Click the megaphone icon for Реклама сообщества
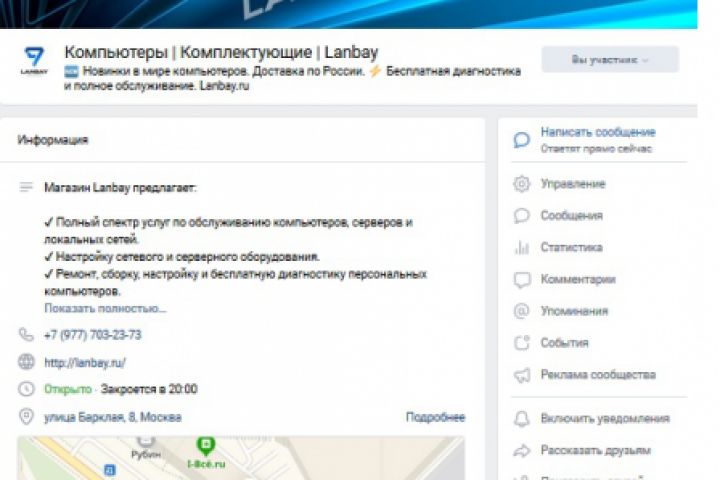 click(x=522, y=375)
